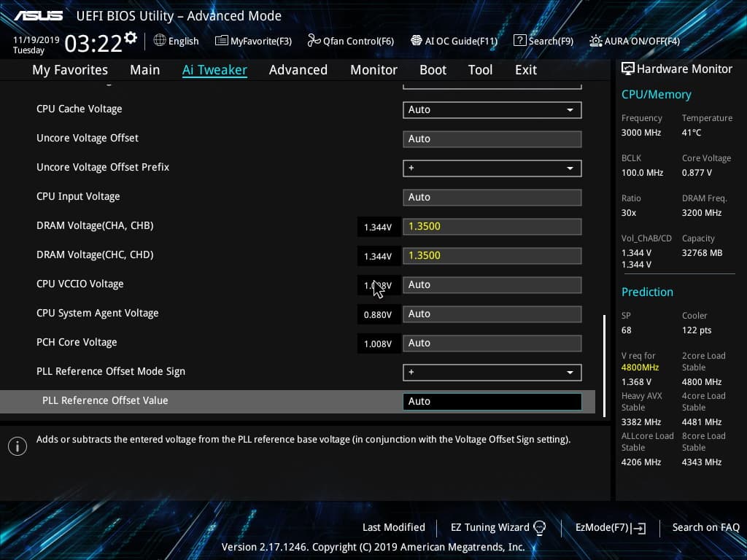Click the CPU VCCIO Voltage Auto field

(x=492, y=285)
